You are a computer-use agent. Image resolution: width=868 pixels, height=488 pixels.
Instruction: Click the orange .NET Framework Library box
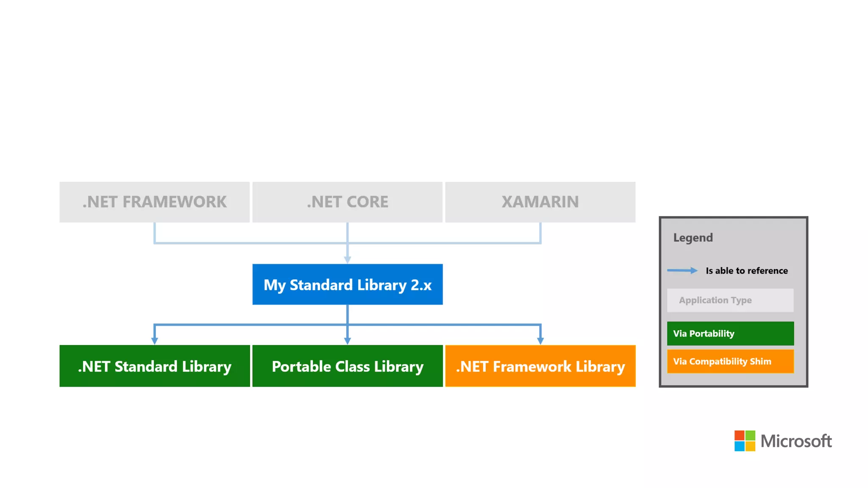540,366
